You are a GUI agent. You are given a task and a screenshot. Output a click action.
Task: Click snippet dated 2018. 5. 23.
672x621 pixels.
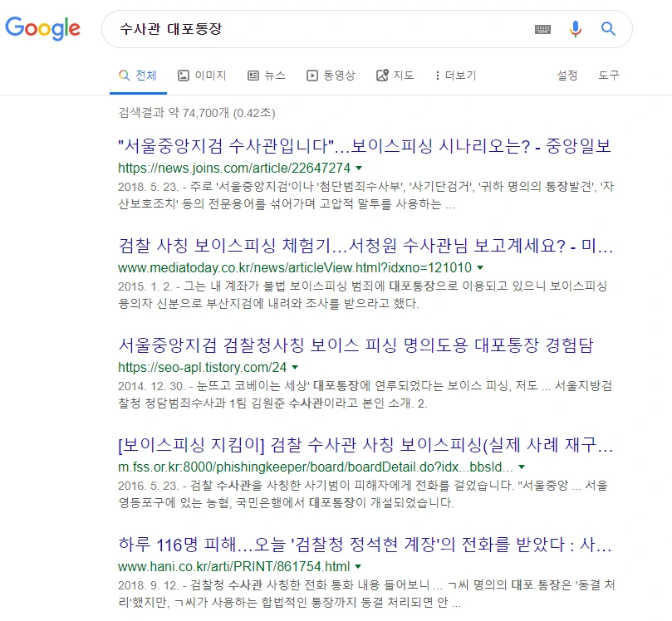pos(366,195)
